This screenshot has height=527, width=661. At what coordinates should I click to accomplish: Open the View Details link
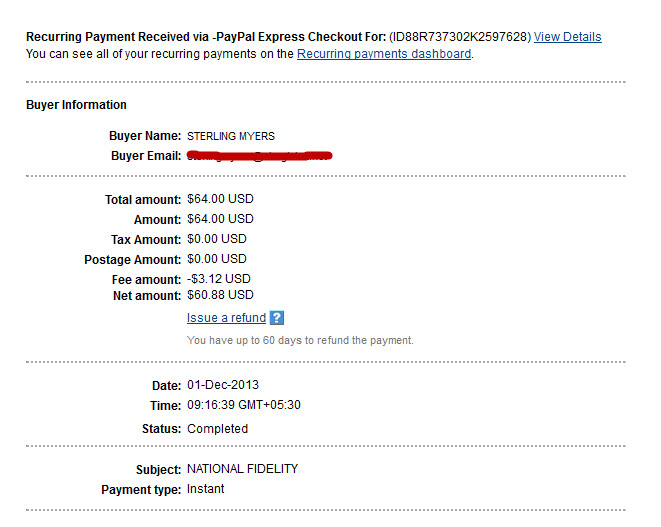[x=567, y=37]
